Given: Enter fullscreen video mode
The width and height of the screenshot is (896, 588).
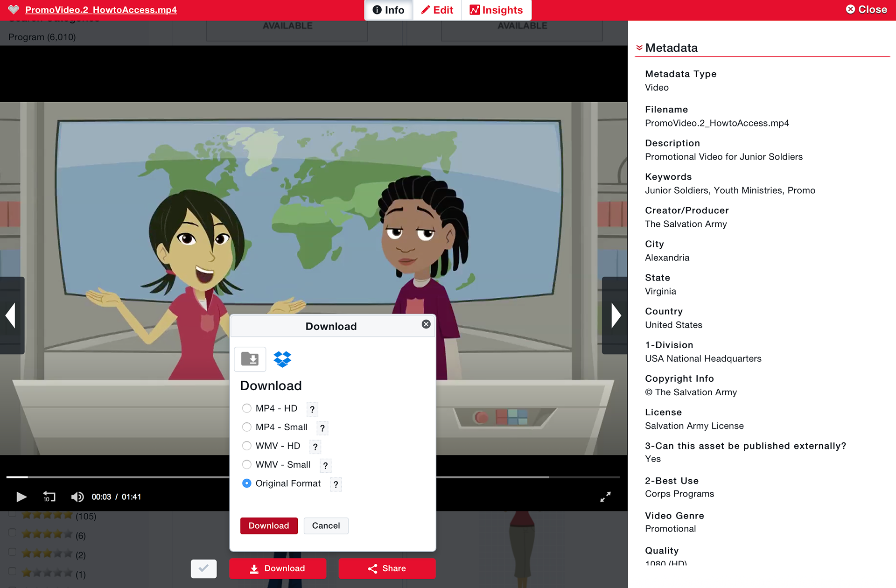Looking at the screenshot, I should tap(605, 497).
